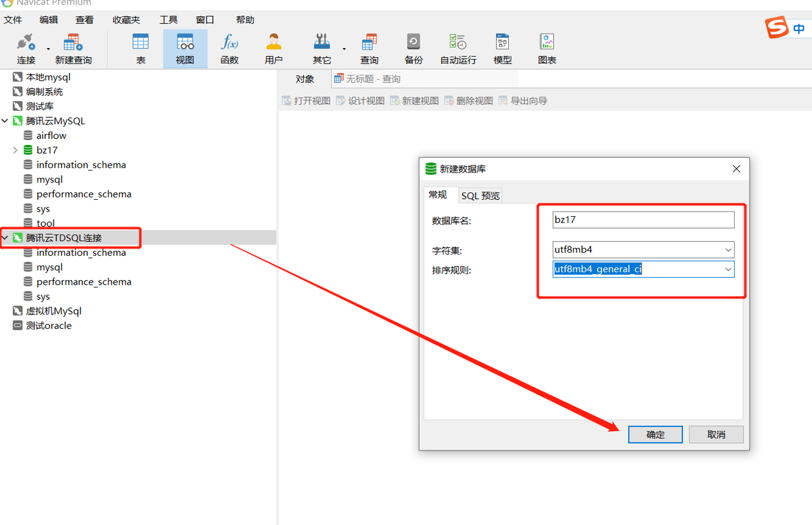The height and width of the screenshot is (525, 812).
Task: Click the 新建视图 new view button
Action: [415, 101]
